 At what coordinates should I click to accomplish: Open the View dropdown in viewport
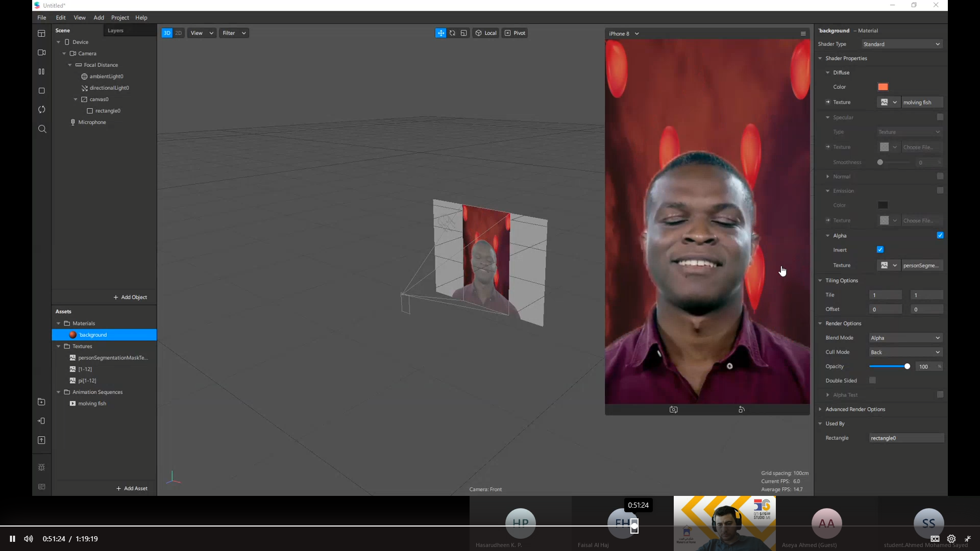tap(202, 33)
